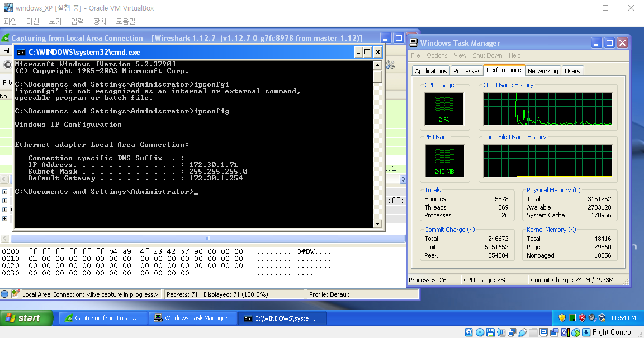Screen dimensions: 644x338
Task: Switch to the Networking tab
Action: pyautogui.click(x=543, y=71)
